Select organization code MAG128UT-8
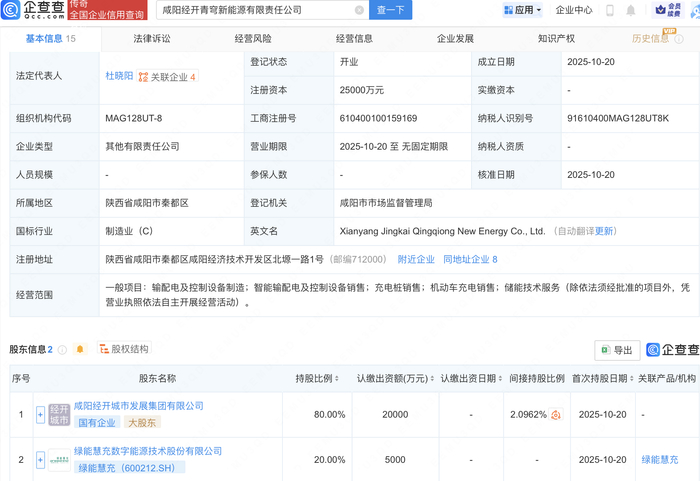Viewport: 700px width, 481px height. [133, 118]
